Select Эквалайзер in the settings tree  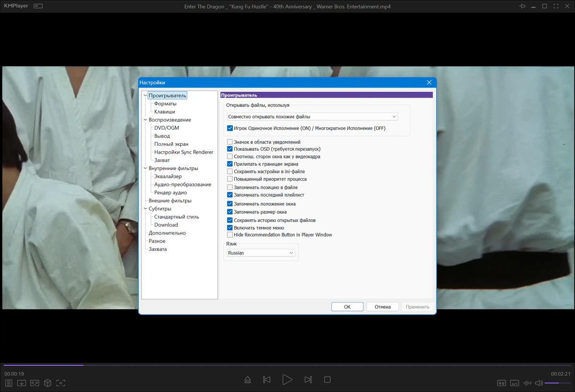pos(168,177)
